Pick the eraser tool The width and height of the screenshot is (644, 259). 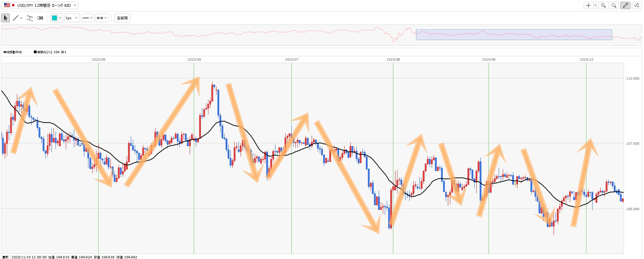40,18
